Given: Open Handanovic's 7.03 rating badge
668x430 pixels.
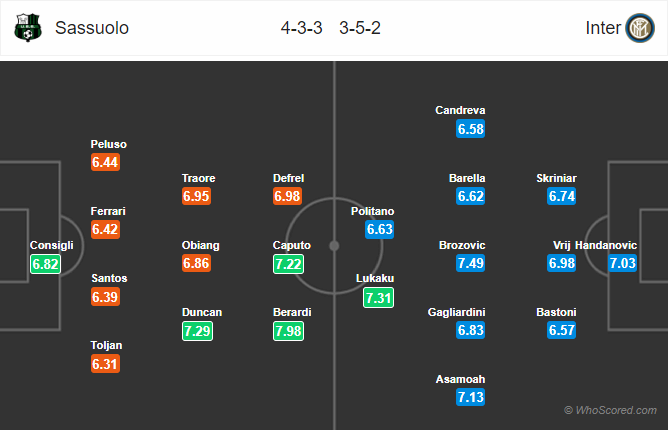Looking at the screenshot, I should coord(622,263).
